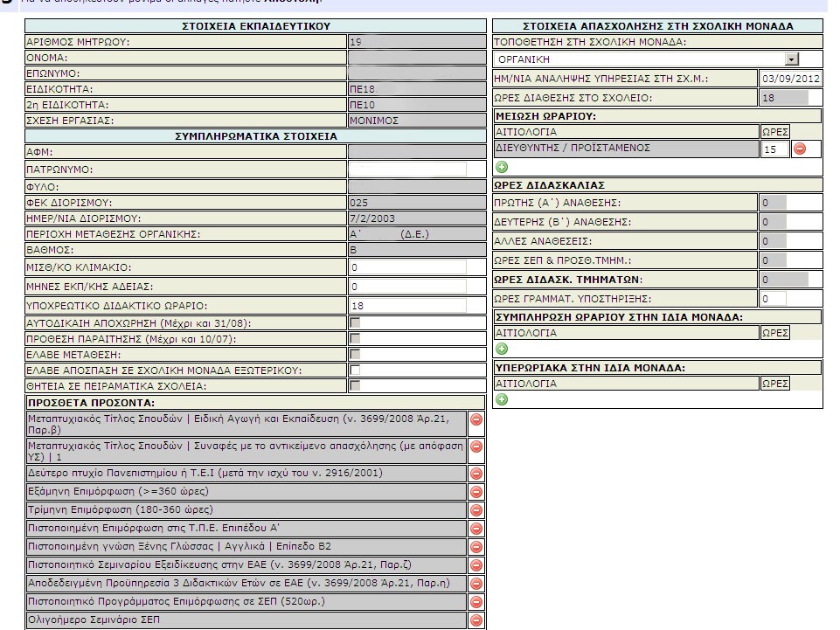Click the service start date field 03/09/2012
Screen dimensions: 840x630
[x=789, y=80]
